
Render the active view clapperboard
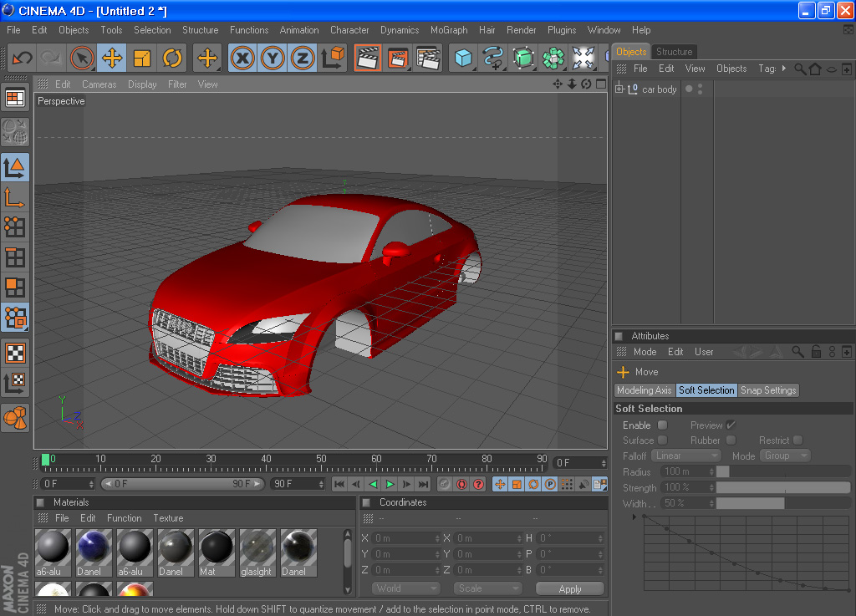368,58
